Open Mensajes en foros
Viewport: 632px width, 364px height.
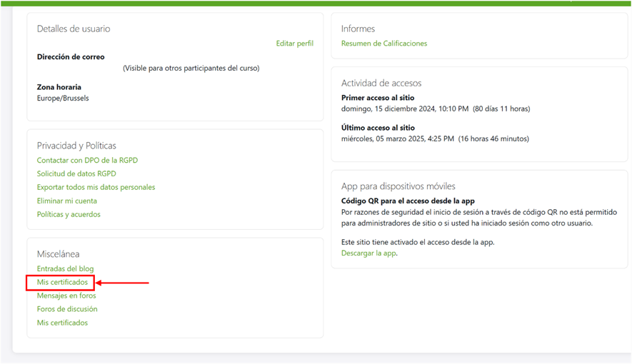coord(66,296)
